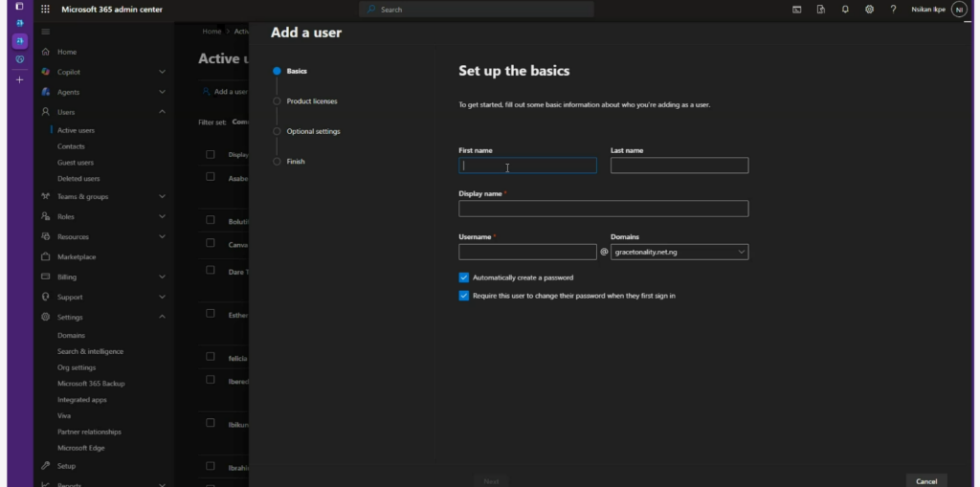The height and width of the screenshot is (487, 980).
Task: Click the NI account avatar
Action: [x=959, y=10]
